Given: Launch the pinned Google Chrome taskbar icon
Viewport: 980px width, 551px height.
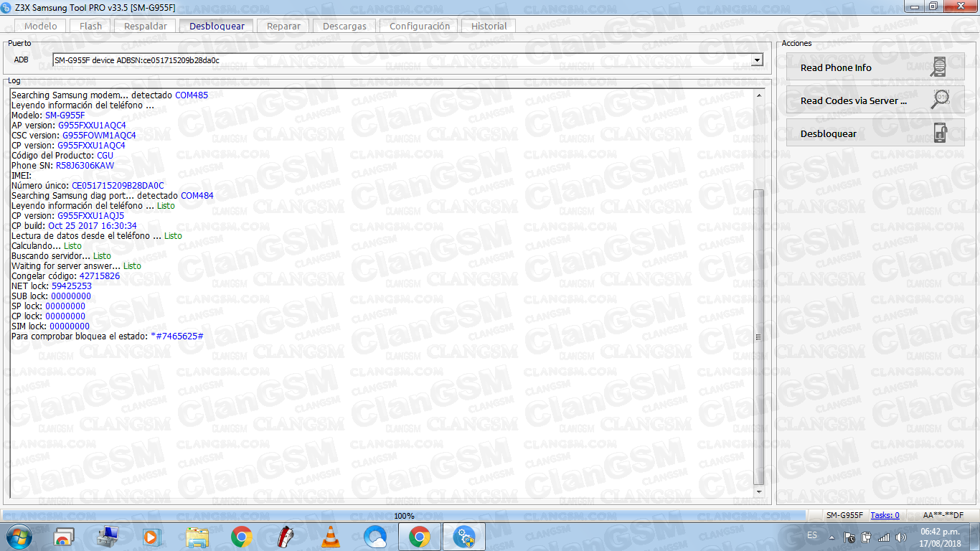Looking at the screenshot, I should (x=242, y=537).
